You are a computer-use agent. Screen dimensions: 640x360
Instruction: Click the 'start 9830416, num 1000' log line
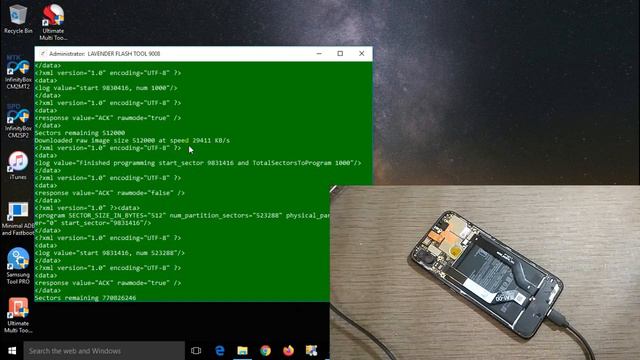[x=106, y=88]
